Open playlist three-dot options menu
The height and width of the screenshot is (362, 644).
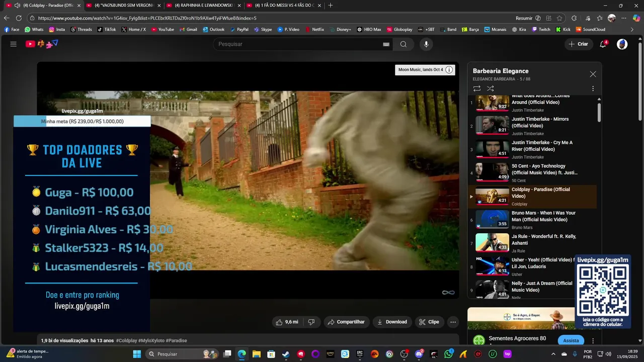593,88
